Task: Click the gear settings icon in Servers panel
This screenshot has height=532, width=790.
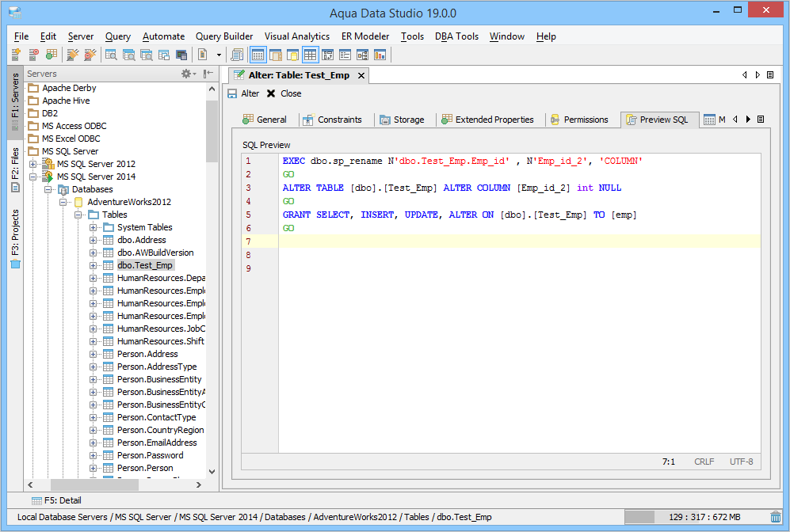Action: [187, 74]
